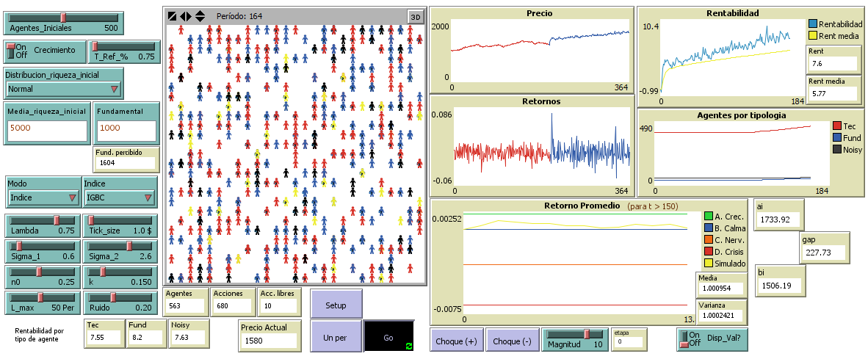Click the green forever arrows on Go
Image resolution: width=868 pixels, height=359 pixels.
pos(408,345)
